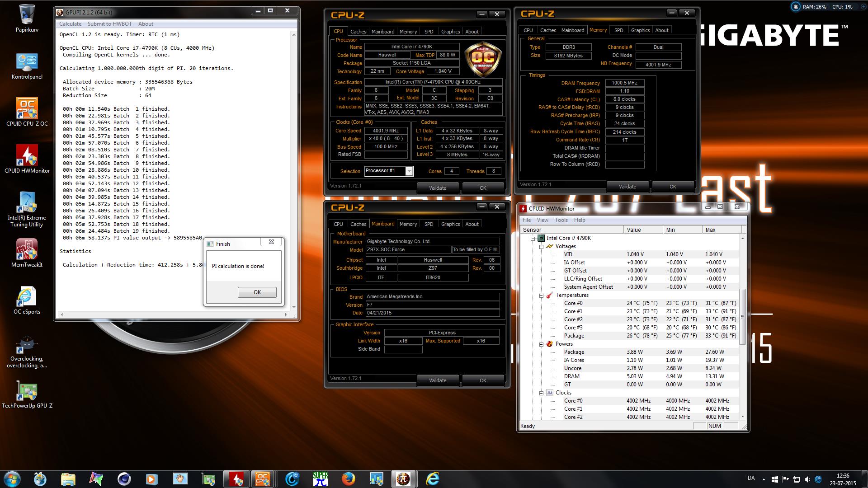Open the Overclocking desktop shortcut
This screenshot has height=488, width=868.
click(27, 352)
